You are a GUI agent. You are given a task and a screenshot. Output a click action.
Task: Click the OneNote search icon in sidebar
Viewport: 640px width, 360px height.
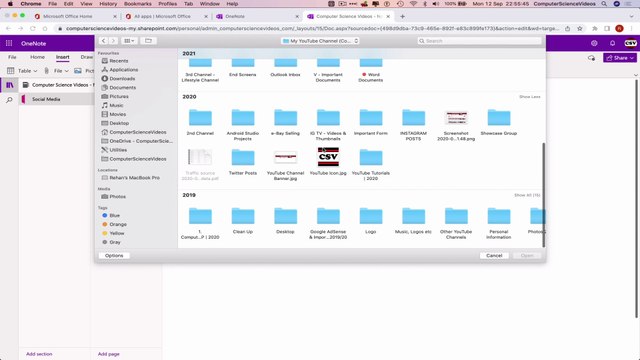point(9,100)
